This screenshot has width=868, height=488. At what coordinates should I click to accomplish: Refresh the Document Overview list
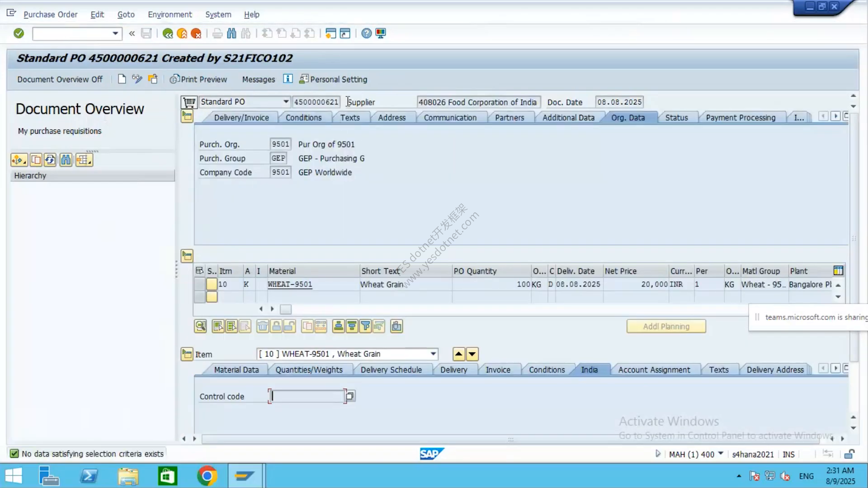coord(50,160)
